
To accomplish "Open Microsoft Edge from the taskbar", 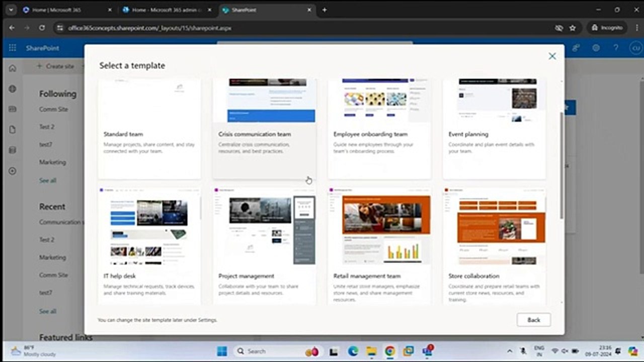I will [x=353, y=351].
